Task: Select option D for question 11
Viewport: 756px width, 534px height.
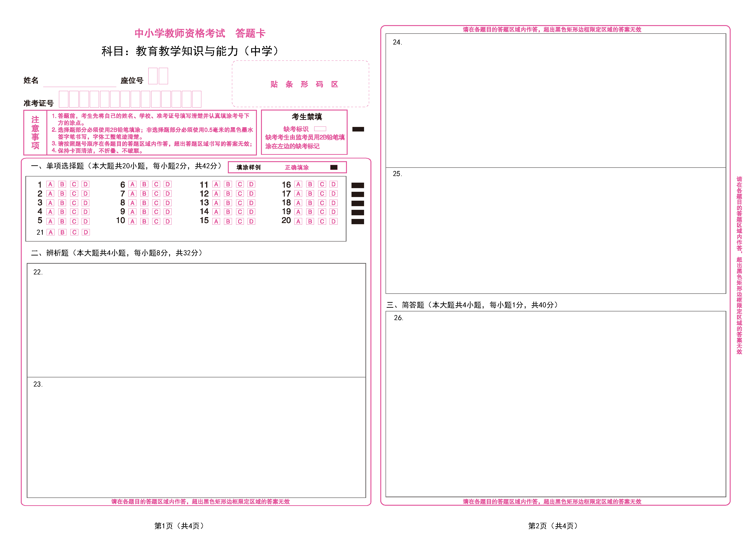Action: pos(252,184)
